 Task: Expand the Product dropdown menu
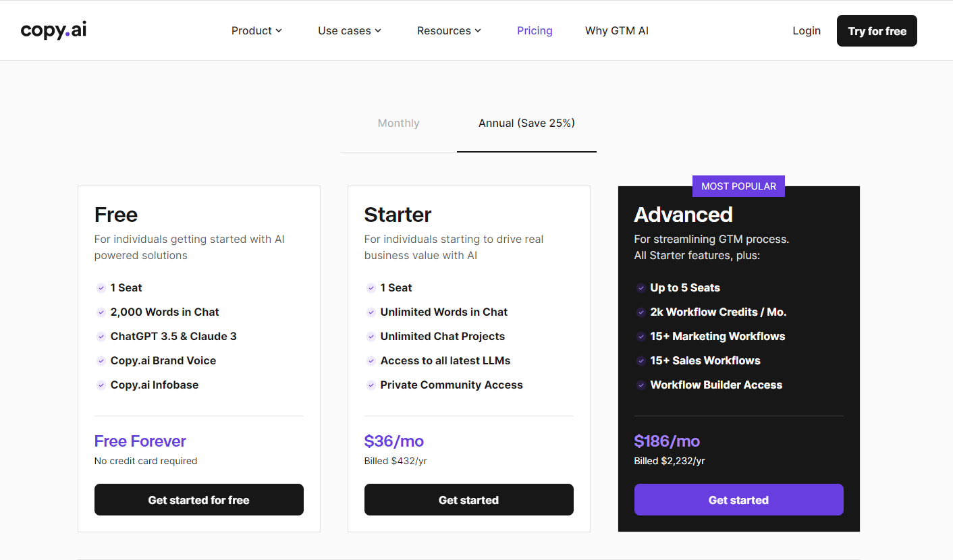click(256, 30)
